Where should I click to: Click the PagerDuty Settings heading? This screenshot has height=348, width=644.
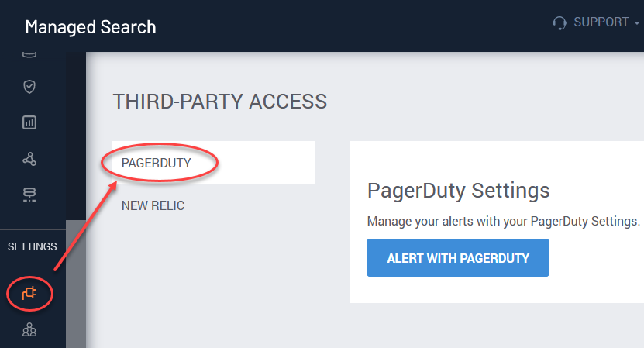(458, 190)
